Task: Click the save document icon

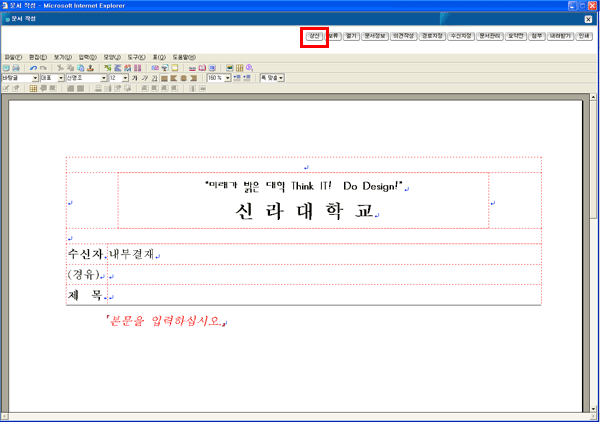Action: click(6, 68)
